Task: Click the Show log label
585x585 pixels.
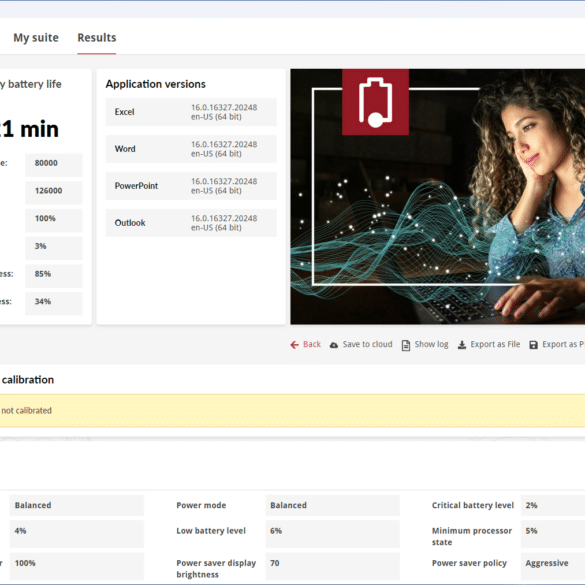Action: pyautogui.click(x=431, y=344)
